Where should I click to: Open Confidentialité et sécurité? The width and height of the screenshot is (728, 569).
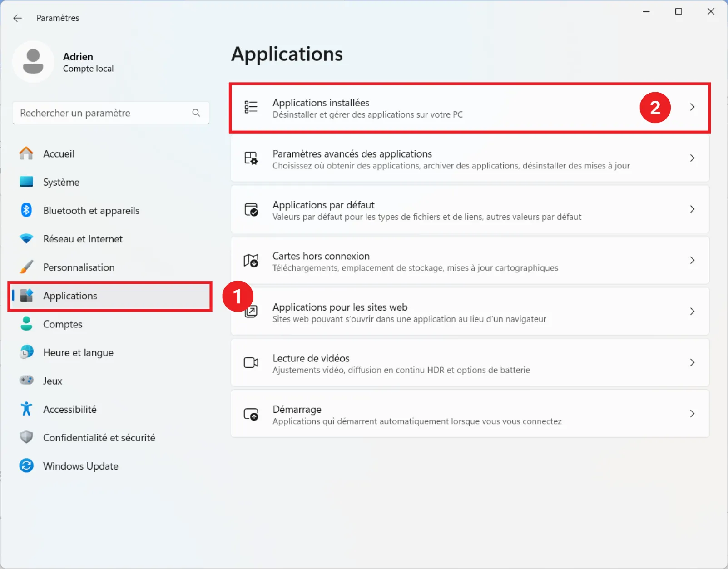(x=110, y=438)
